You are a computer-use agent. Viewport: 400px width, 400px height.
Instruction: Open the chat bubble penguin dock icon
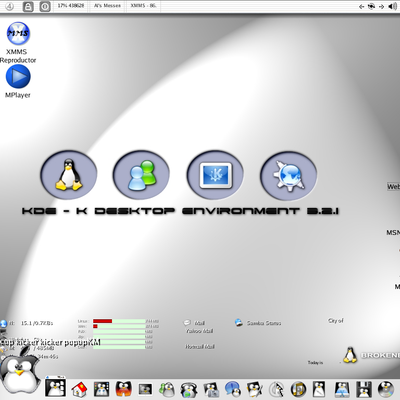[233, 389]
